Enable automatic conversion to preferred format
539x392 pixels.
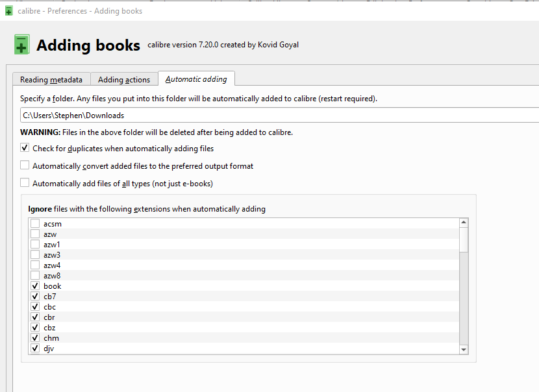[25, 166]
